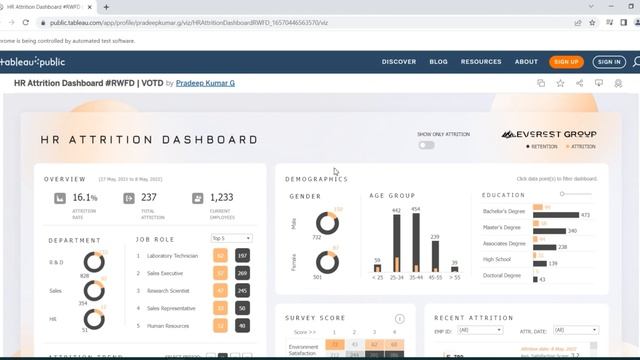The height and width of the screenshot is (360, 640).
Task: Click the Survey Score info icon
Action: pyautogui.click(x=400, y=319)
